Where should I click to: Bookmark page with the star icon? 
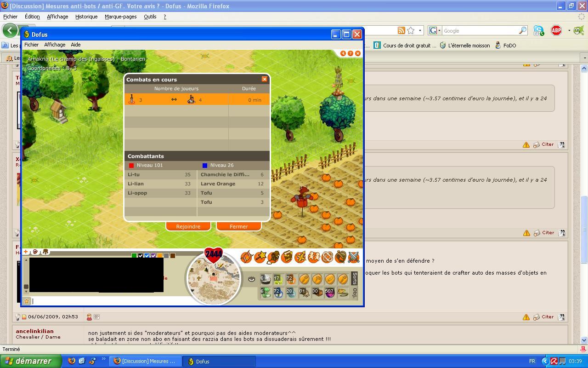coord(411,30)
